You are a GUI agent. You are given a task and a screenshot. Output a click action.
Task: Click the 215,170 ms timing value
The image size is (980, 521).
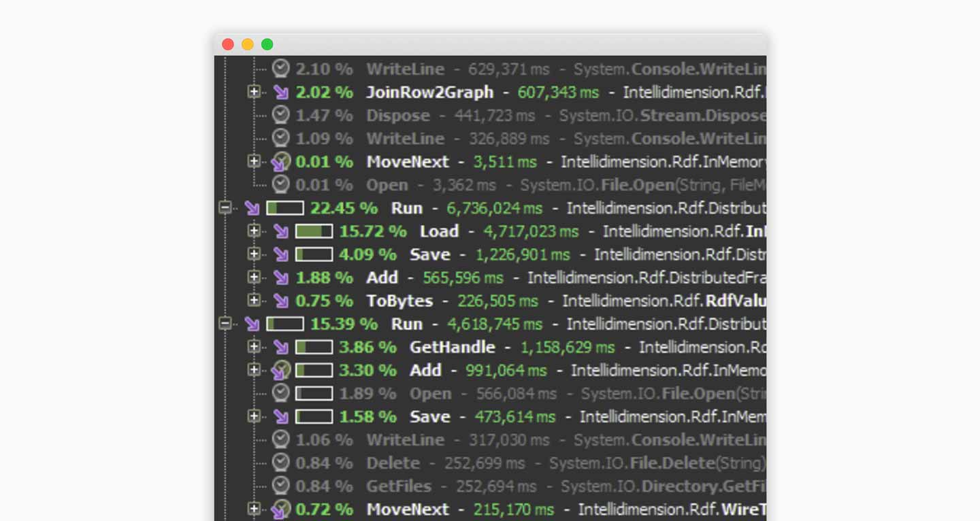pyautogui.click(x=514, y=509)
